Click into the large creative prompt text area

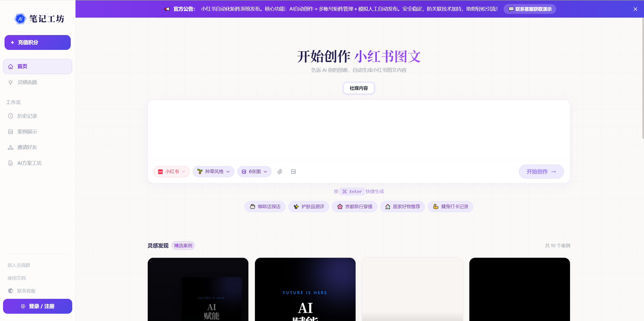(359, 130)
